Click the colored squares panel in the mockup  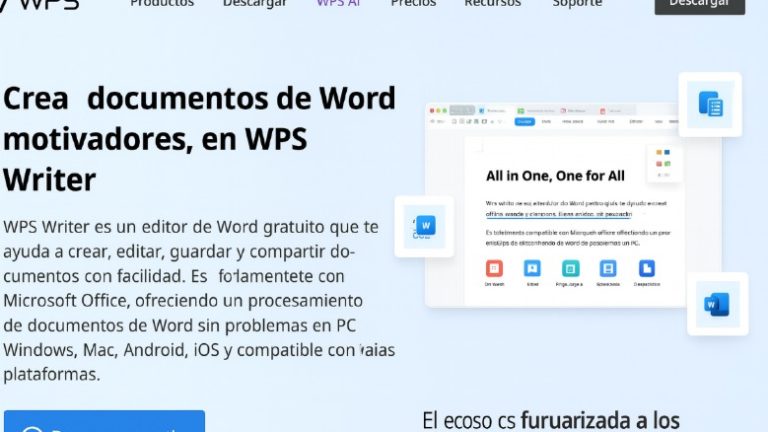point(664,164)
